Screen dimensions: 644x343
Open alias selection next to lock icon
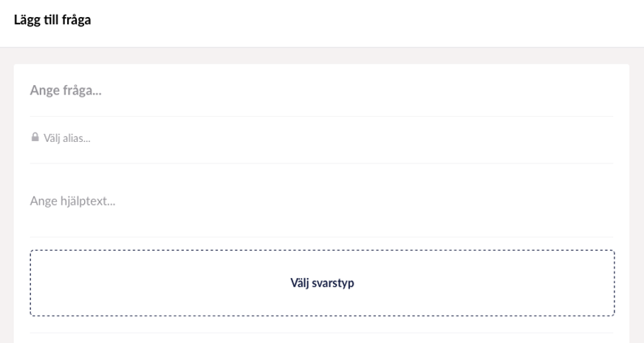(321, 137)
